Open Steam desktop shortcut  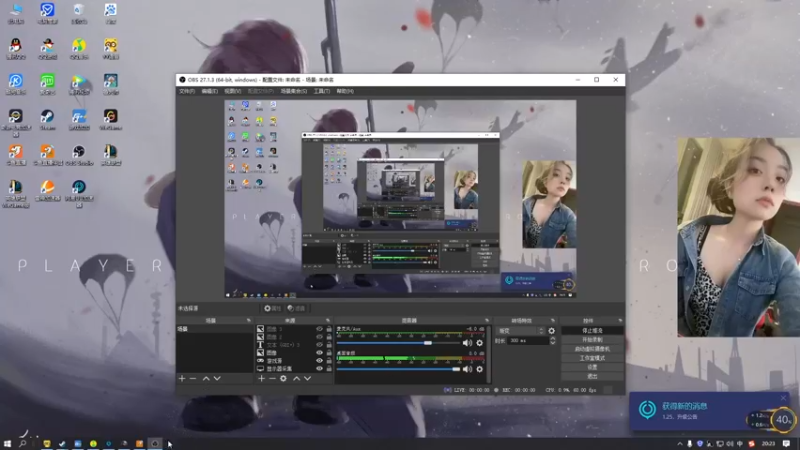(47, 120)
